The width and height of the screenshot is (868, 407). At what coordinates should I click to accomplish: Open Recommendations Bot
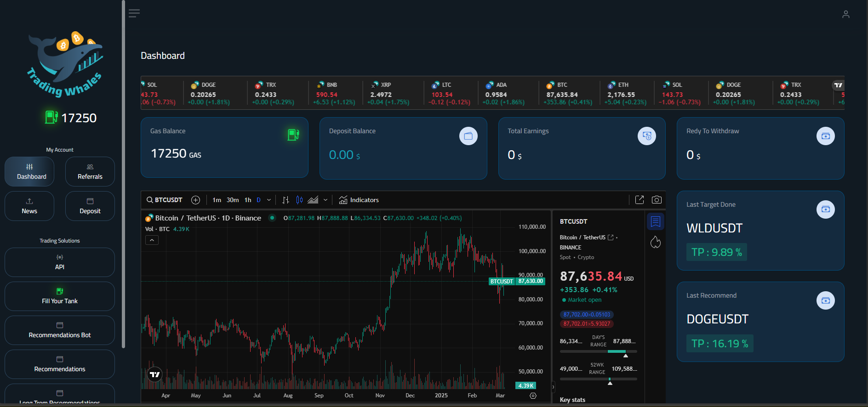(x=60, y=330)
